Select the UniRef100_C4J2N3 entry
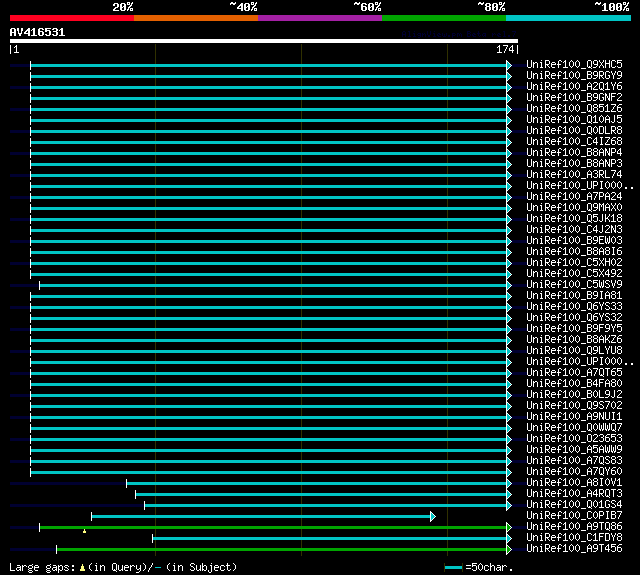 point(574,230)
